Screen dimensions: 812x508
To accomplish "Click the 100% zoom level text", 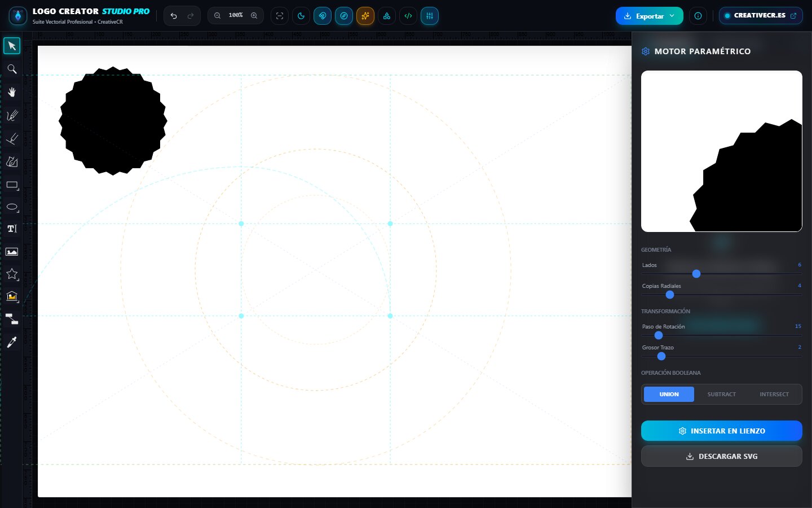I will coord(236,15).
